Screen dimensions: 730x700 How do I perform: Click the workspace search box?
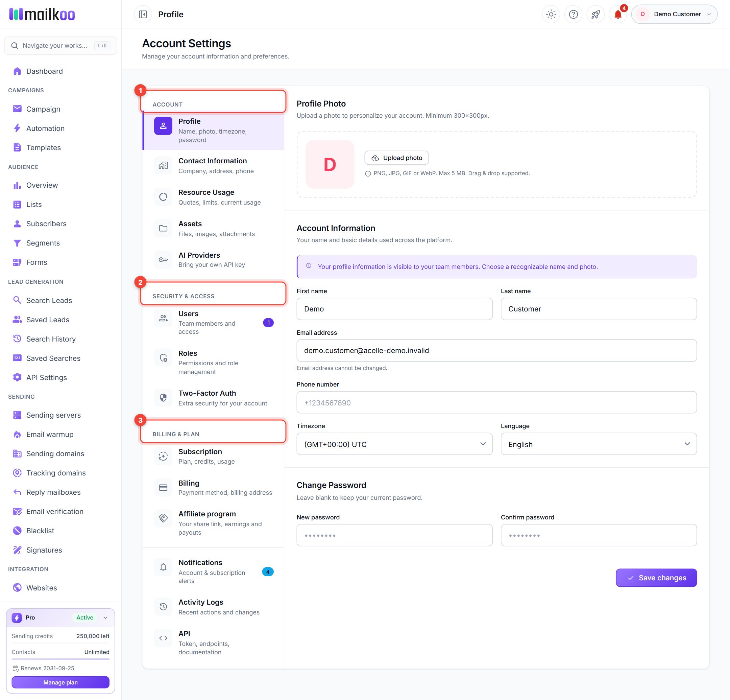click(x=60, y=45)
